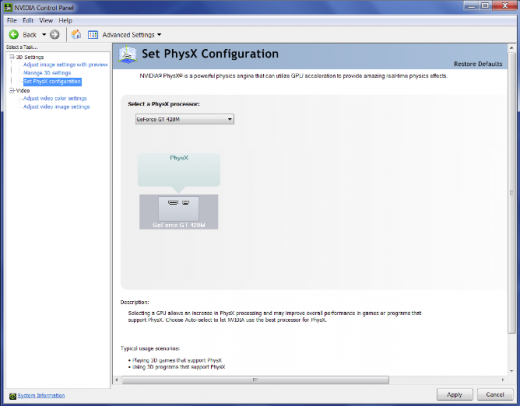The image size is (520, 406).
Task: Click the vertical scrollbar up arrow
Action: (x=512, y=48)
